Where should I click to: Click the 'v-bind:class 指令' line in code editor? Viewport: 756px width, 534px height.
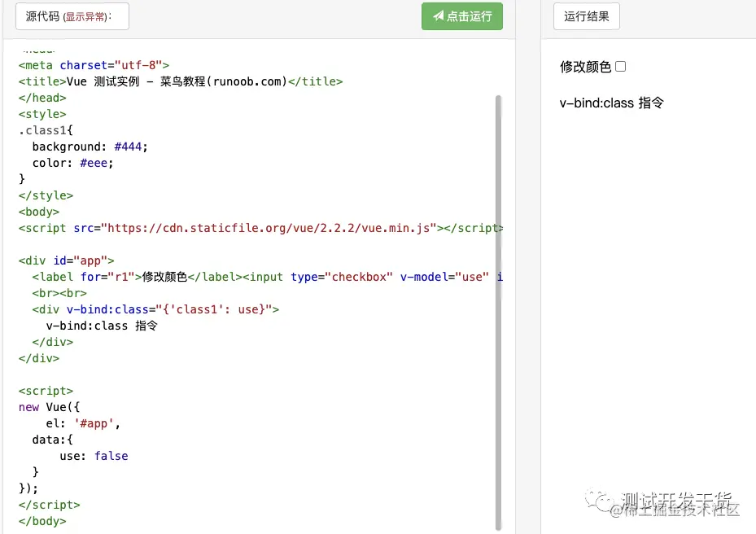click(x=102, y=326)
